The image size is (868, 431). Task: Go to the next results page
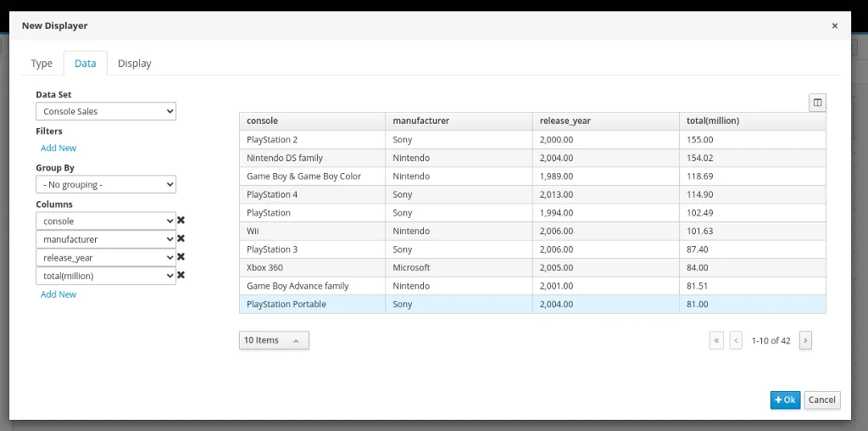point(805,340)
